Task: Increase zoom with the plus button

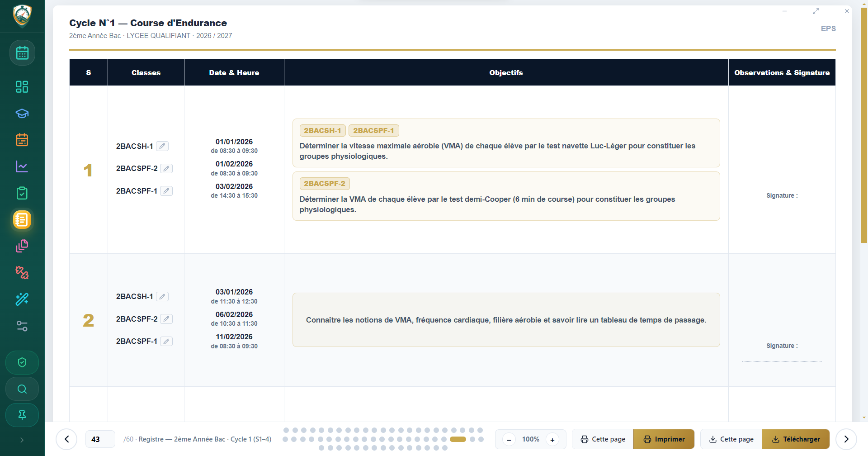Action: pos(552,440)
